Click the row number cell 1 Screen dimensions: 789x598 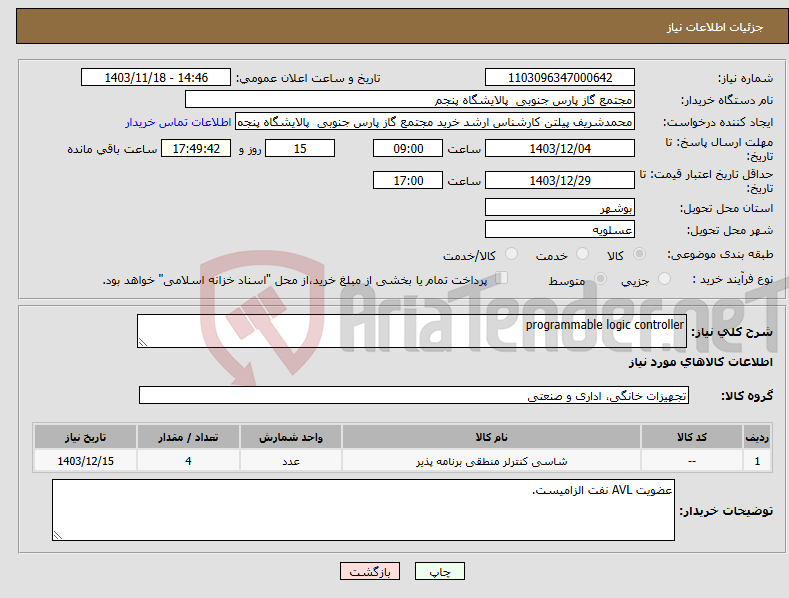pos(757,461)
